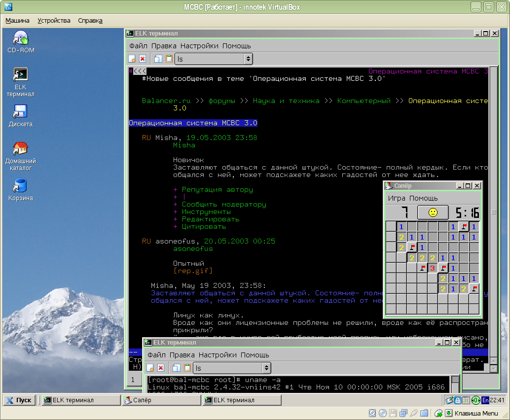The width and height of the screenshot is (510, 420).
Task: Click the virtual desktop pager tray icon
Action: pyautogui.click(x=466, y=400)
